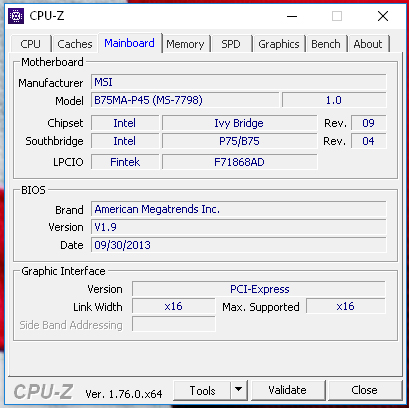Open the SPD tab
This screenshot has width=409, height=408.
click(231, 44)
